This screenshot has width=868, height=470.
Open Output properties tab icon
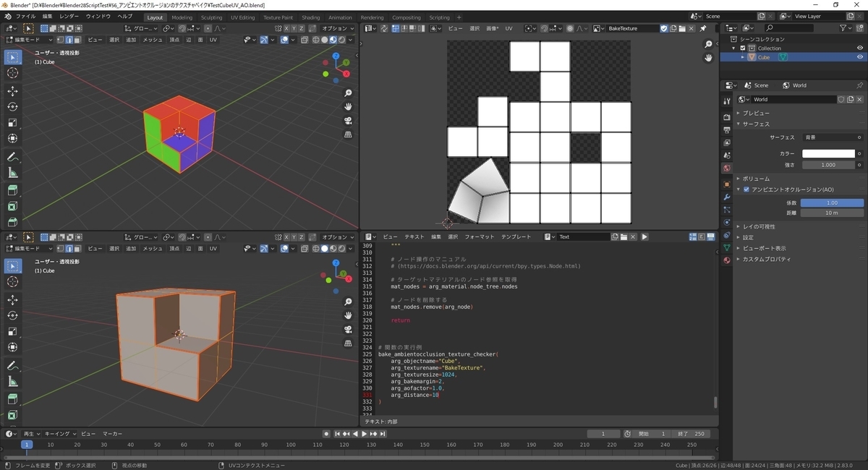[727, 130]
